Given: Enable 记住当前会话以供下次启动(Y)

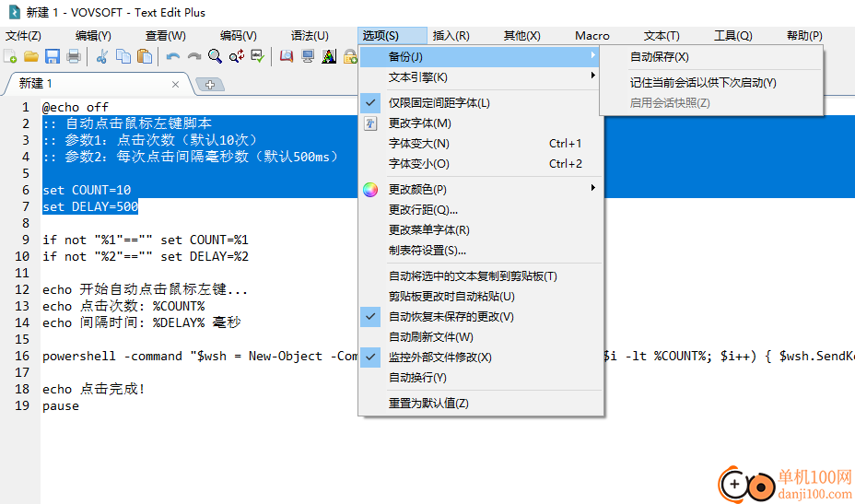Looking at the screenshot, I should click(x=711, y=83).
